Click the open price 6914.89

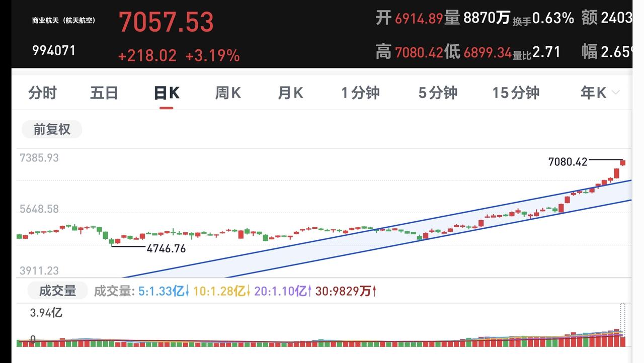click(x=419, y=19)
